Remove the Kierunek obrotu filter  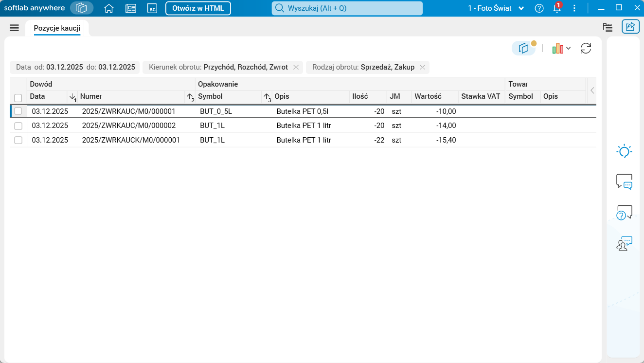click(x=296, y=67)
